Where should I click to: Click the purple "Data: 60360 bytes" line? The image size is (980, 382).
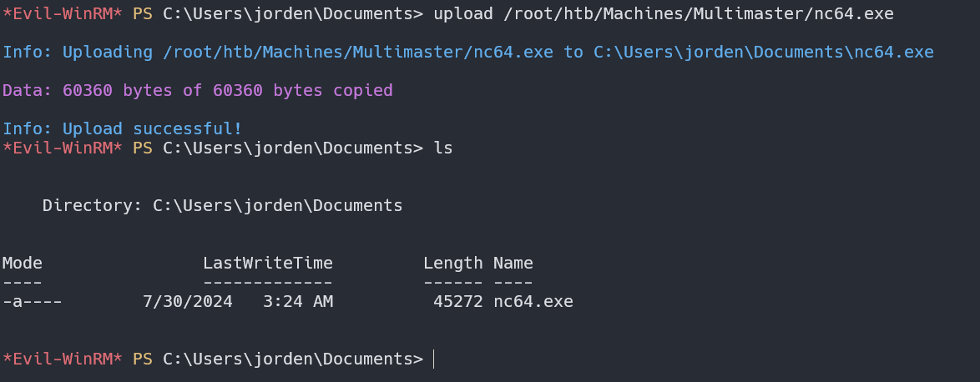pyautogui.click(x=197, y=90)
